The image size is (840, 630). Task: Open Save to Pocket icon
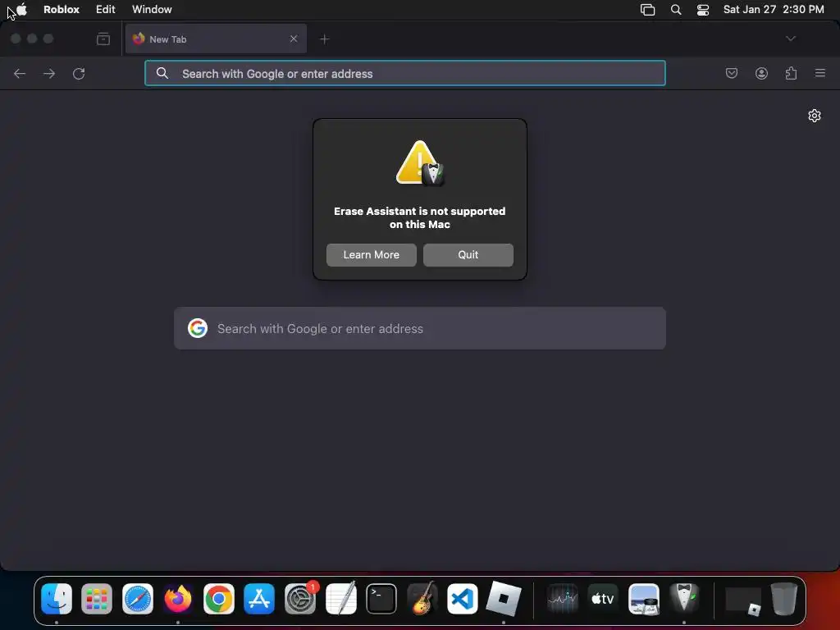pyautogui.click(x=732, y=73)
